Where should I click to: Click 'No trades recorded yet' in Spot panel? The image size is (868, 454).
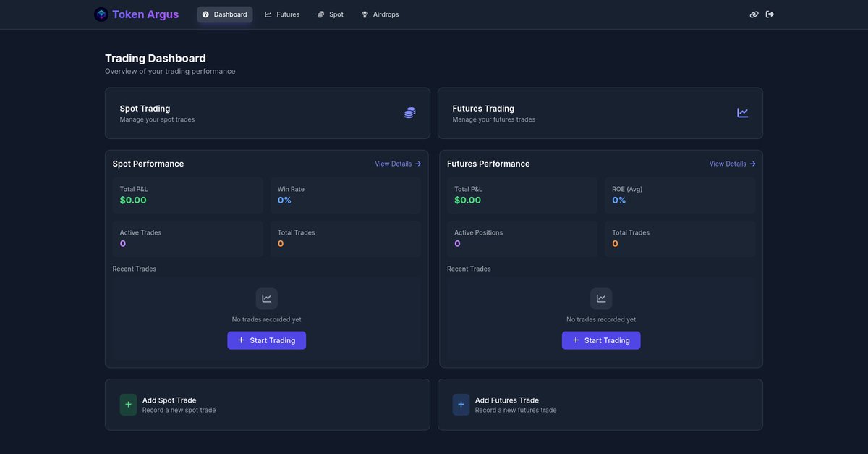pos(267,319)
